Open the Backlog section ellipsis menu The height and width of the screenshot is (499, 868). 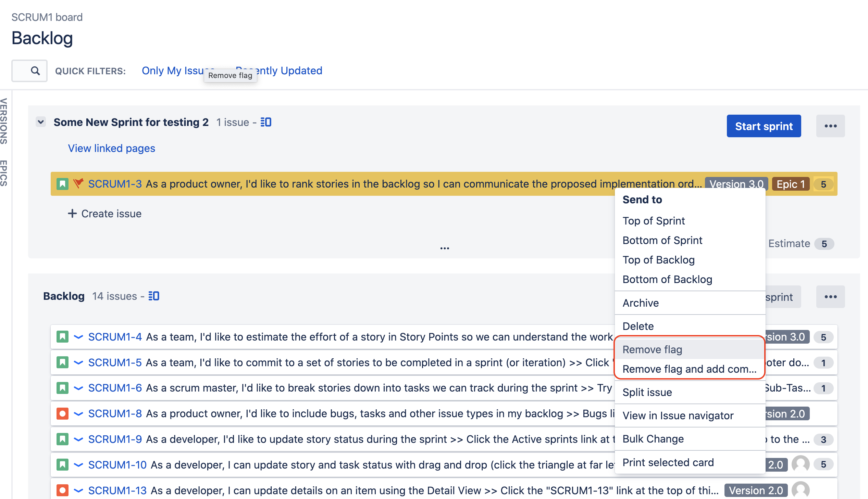(x=830, y=296)
